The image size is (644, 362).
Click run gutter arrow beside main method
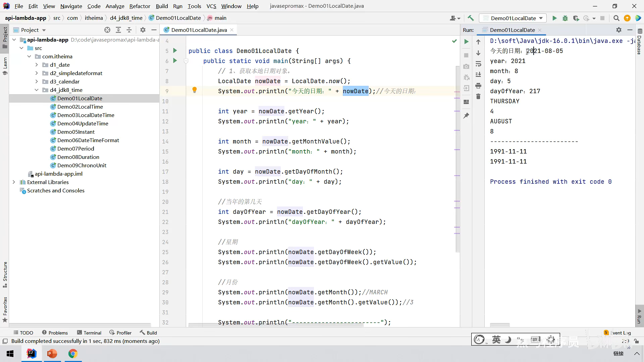[x=175, y=61]
